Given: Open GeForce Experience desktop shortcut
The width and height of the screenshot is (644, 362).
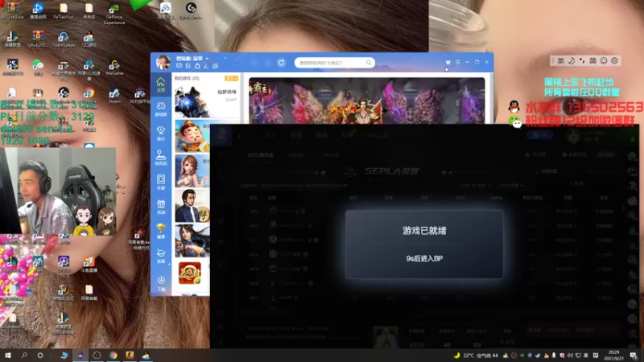Looking at the screenshot, I should point(114,14).
